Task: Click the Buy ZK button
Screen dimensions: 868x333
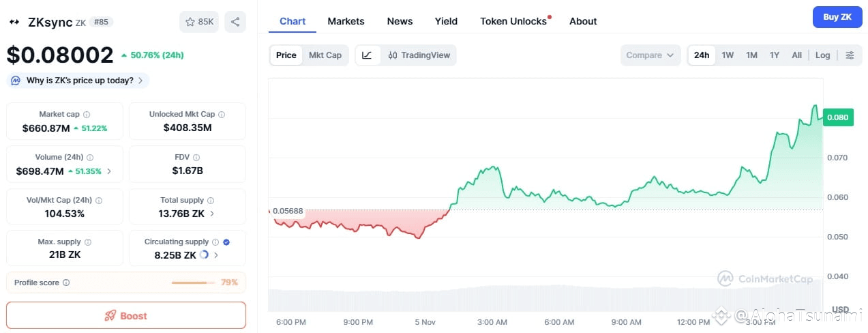Action: [x=837, y=17]
